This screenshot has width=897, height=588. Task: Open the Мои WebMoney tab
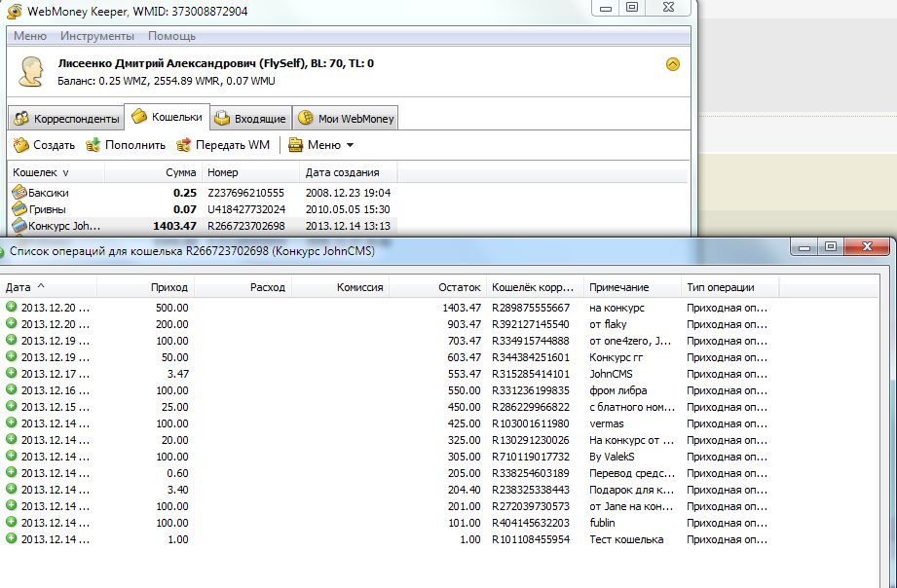[x=346, y=119]
